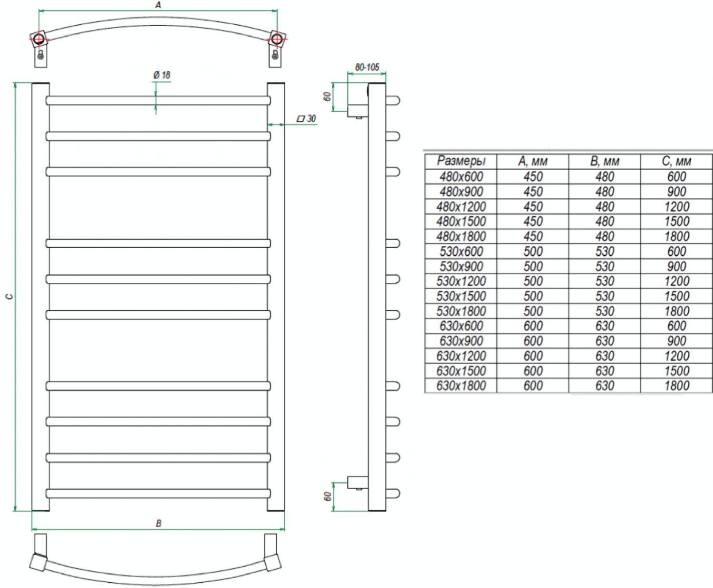Click the B, мм column header
Screen dimensions: 713x588
tap(604, 161)
